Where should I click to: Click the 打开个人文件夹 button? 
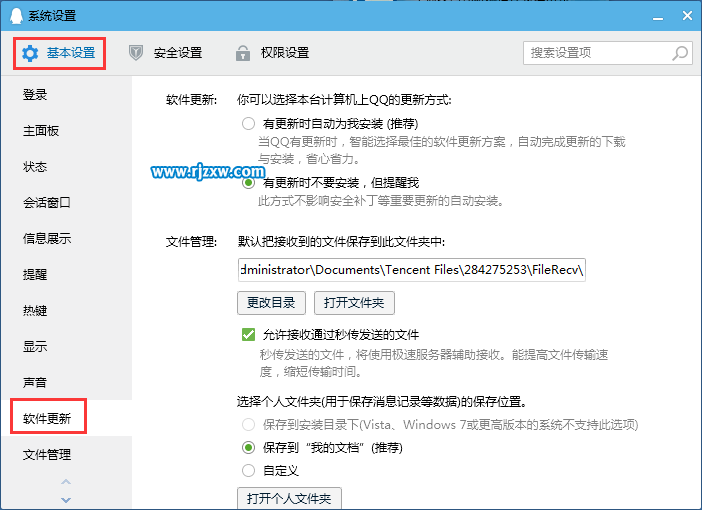coord(289,498)
